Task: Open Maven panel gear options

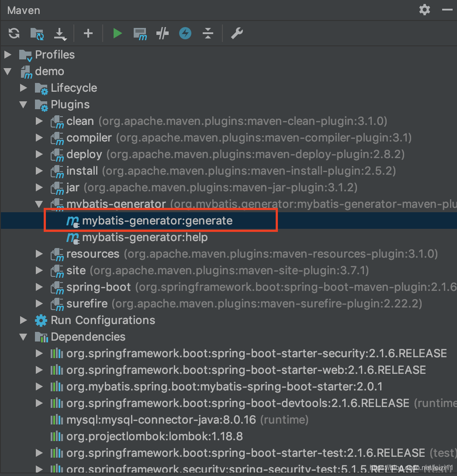Action: (x=425, y=10)
